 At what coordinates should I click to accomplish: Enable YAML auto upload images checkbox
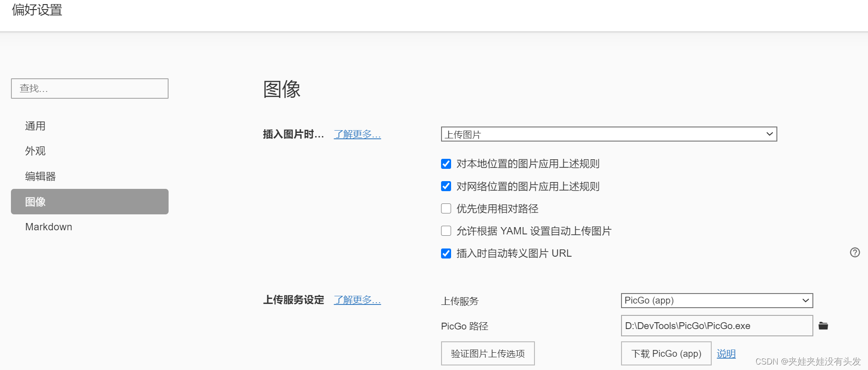(x=446, y=231)
